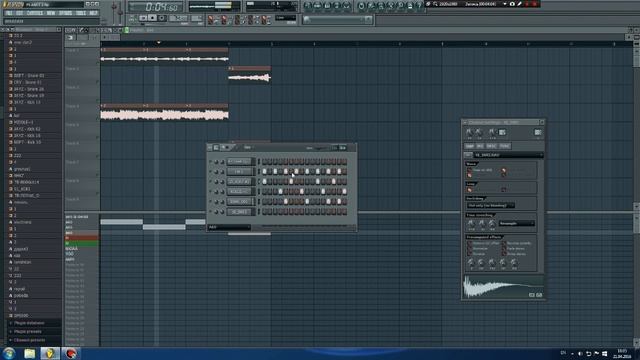Click the third round icon after the mixer shortcut
This screenshot has height=360, width=640.
381,6
